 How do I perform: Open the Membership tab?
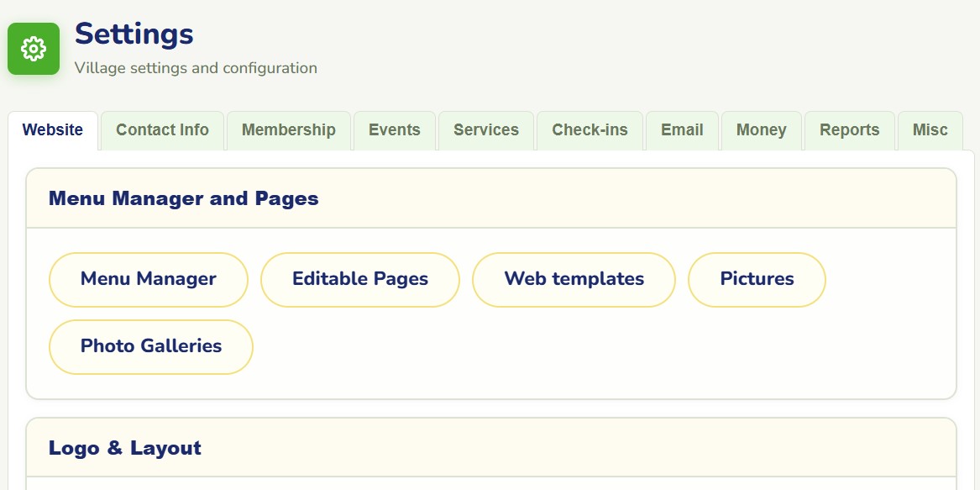pos(289,130)
